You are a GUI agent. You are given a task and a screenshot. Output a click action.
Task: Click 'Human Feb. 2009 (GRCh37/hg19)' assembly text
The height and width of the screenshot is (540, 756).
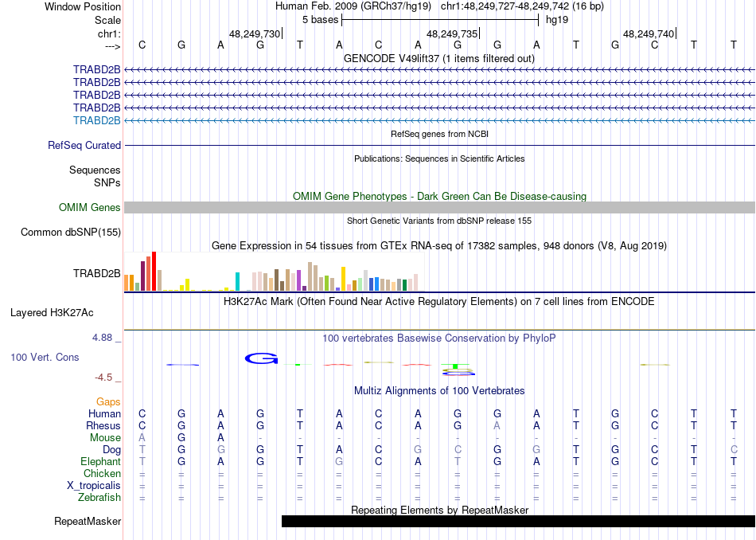355,6
